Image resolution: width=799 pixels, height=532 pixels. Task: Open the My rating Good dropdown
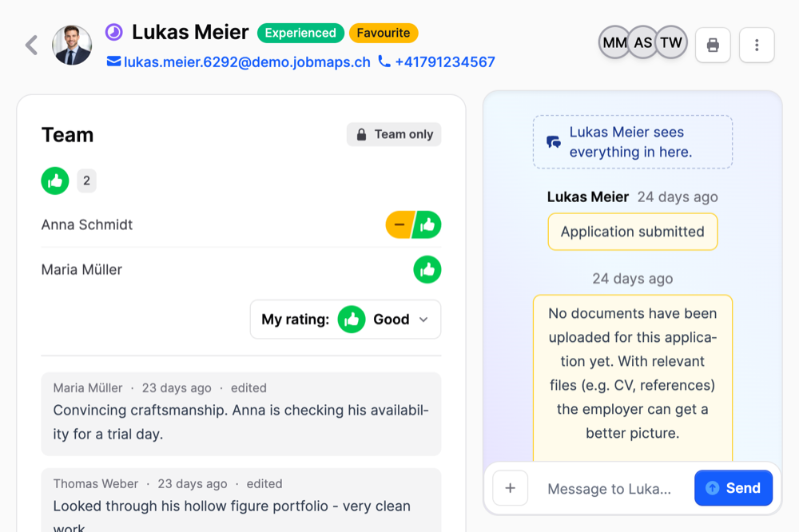coord(345,320)
